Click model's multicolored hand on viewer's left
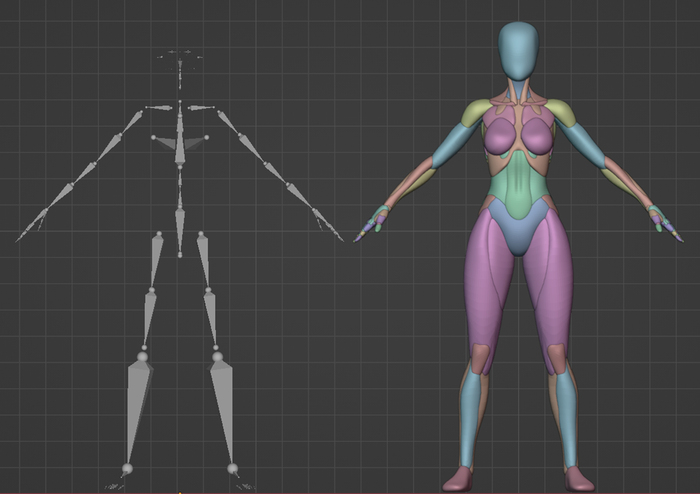Screen dimensions: 700x494 376,218
